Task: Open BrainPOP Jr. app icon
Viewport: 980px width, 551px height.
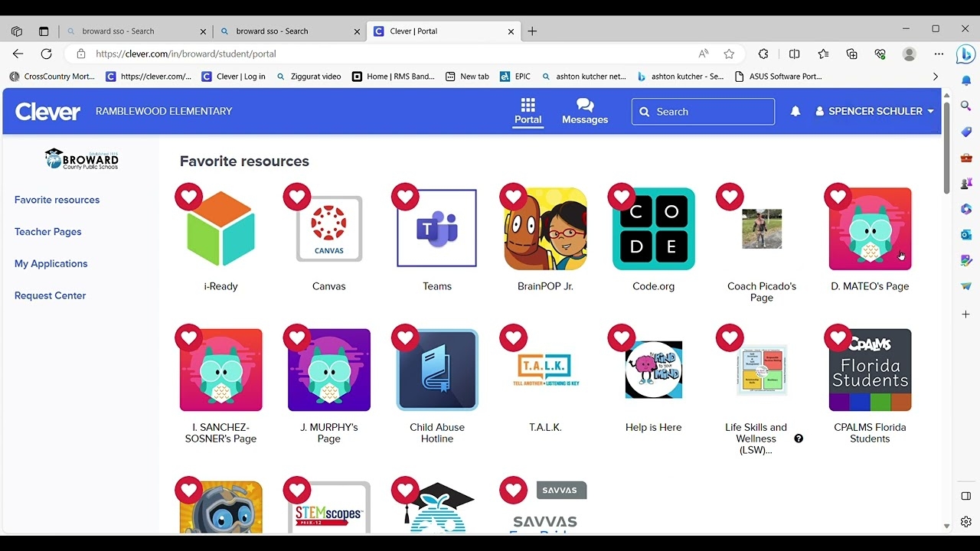Action: coord(545,229)
